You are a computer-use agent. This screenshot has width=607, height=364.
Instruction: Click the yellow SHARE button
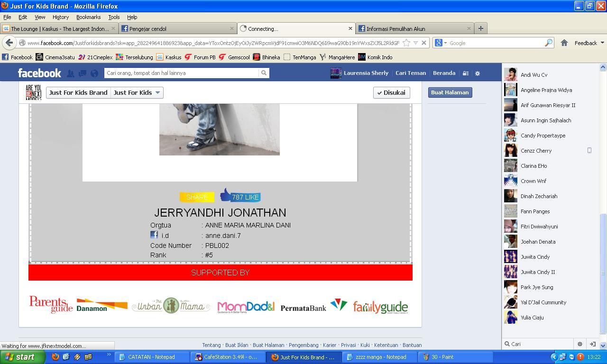pyautogui.click(x=197, y=197)
